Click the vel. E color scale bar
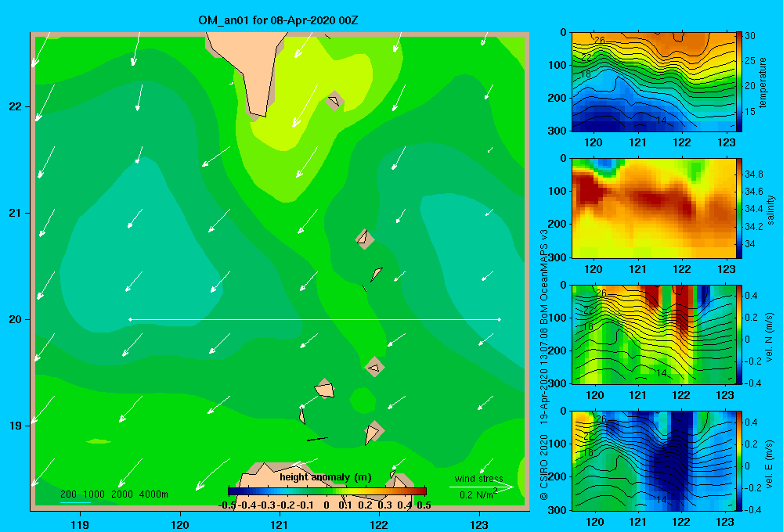 [x=739, y=461]
